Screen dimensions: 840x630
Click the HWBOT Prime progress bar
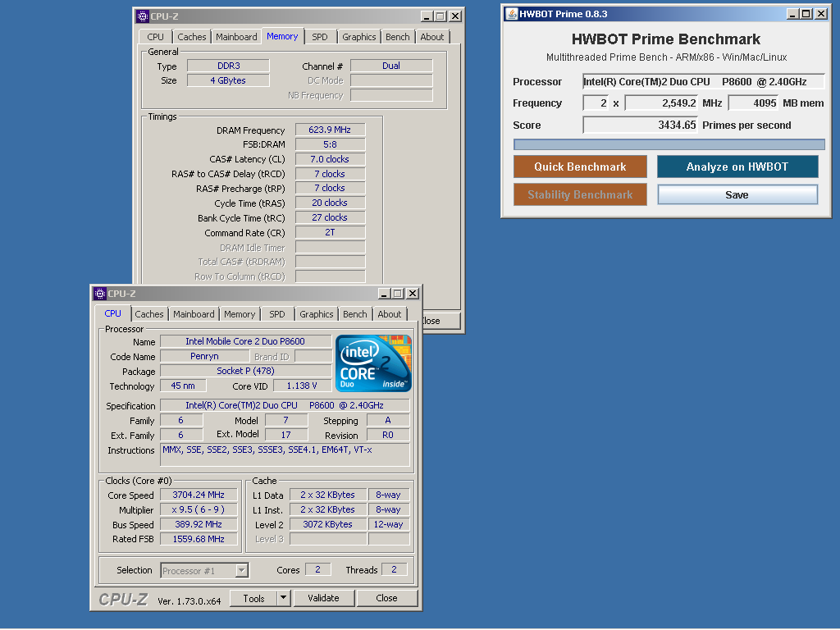coord(669,144)
